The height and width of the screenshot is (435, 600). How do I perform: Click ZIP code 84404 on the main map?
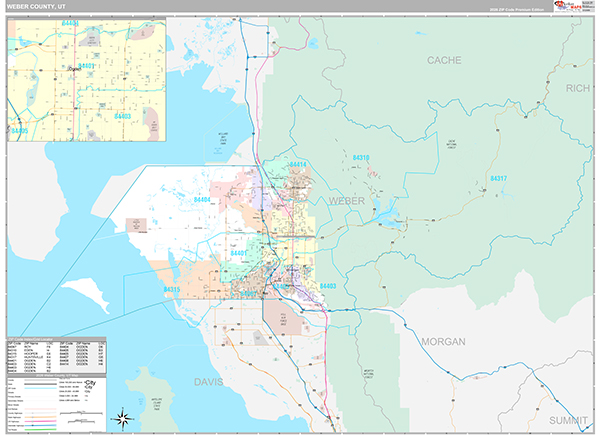click(202, 200)
